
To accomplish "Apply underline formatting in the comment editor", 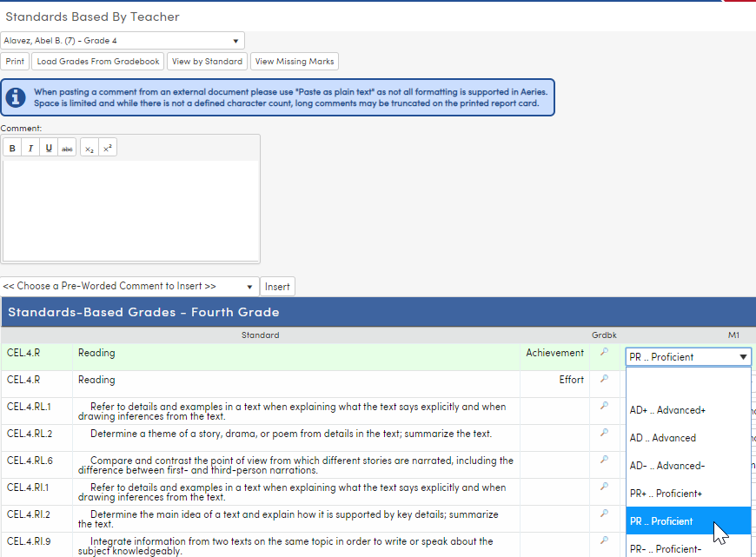I will coord(49,147).
